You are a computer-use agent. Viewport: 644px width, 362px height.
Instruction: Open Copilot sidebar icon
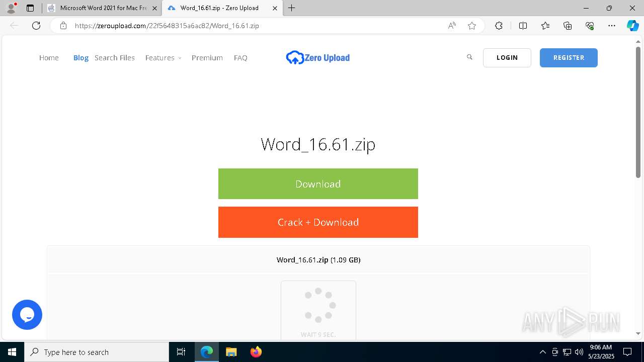pos(632,26)
